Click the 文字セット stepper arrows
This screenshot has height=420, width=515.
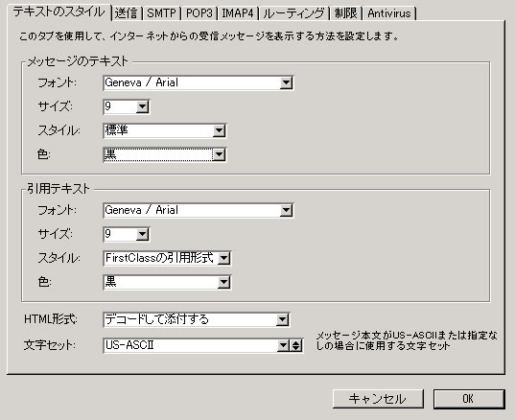[x=296, y=345]
